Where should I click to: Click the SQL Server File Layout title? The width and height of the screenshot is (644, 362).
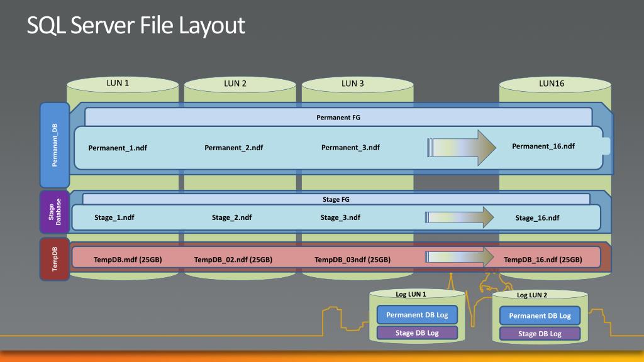[x=136, y=26]
